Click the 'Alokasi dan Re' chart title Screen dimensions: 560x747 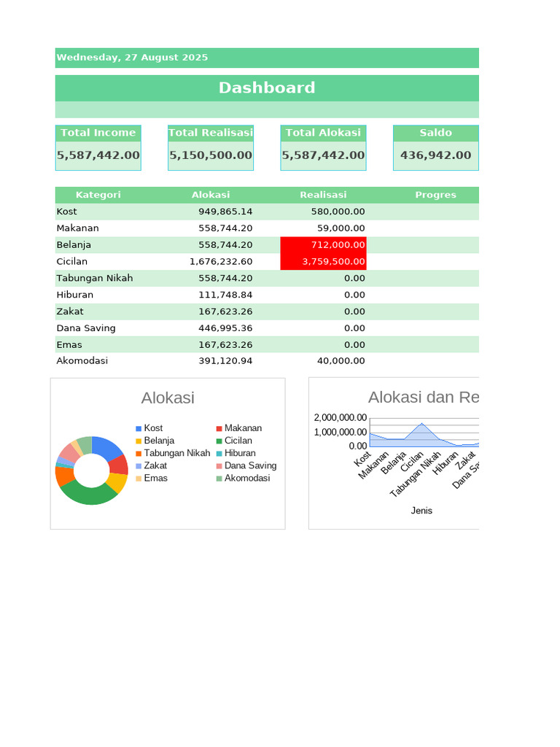click(x=424, y=398)
